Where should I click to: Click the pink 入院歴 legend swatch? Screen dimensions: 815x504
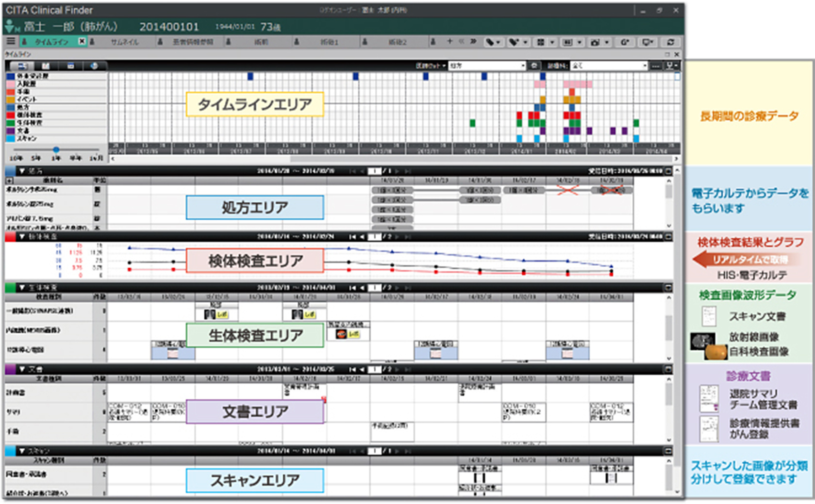(x=10, y=84)
